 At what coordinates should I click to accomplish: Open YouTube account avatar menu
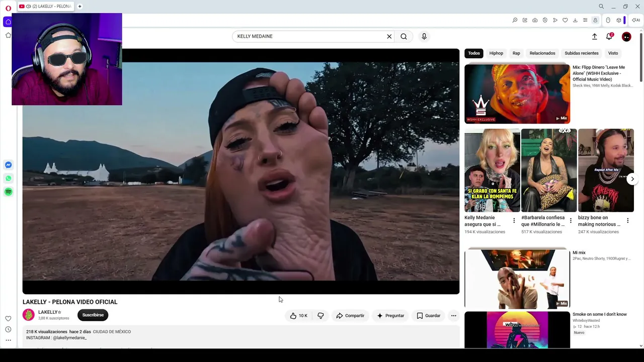[x=626, y=36]
